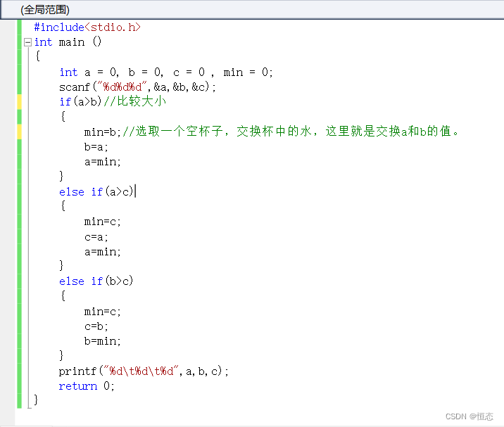Click the scanf("%d%d%d",&a,&b,&c); line
The image size is (504, 427).
137,87
